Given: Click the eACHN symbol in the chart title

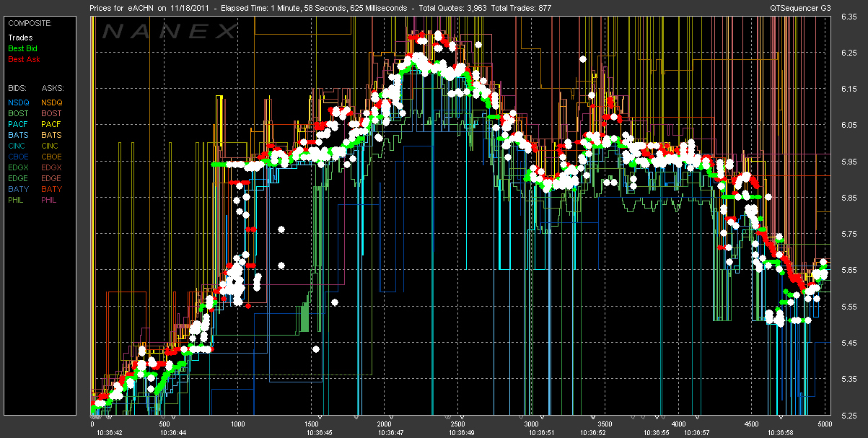Looking at the screenshot, I should point(139,8).
